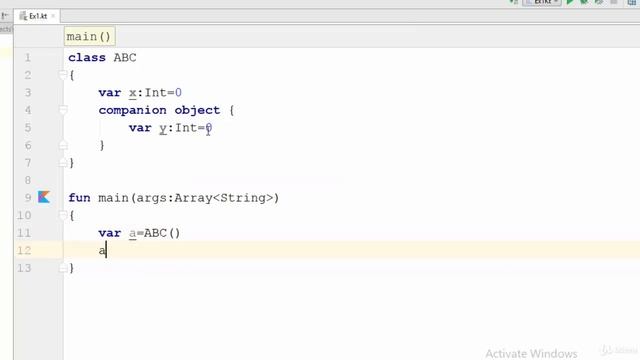Click the 'companion object' keyword text
The width and height of the screenshot is (640, 360).
(159, 110)
